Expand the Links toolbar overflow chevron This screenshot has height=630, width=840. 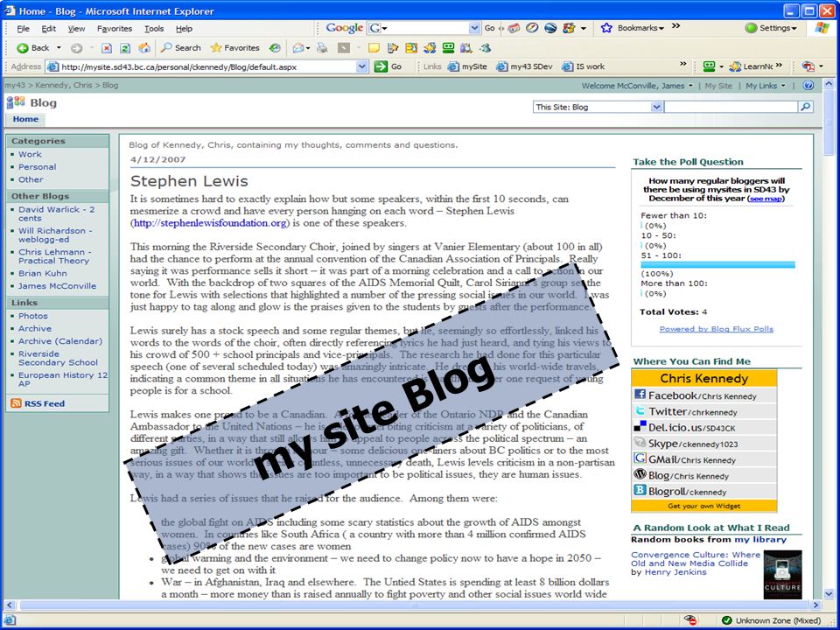[683, 64]
